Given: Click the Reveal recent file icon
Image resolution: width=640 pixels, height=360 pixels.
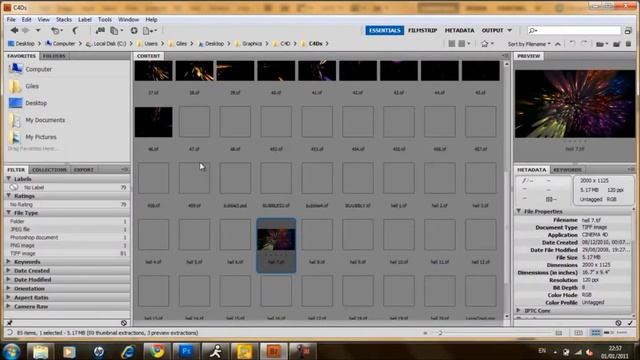Looking at the screenshot, I should [x=56, y=31].
